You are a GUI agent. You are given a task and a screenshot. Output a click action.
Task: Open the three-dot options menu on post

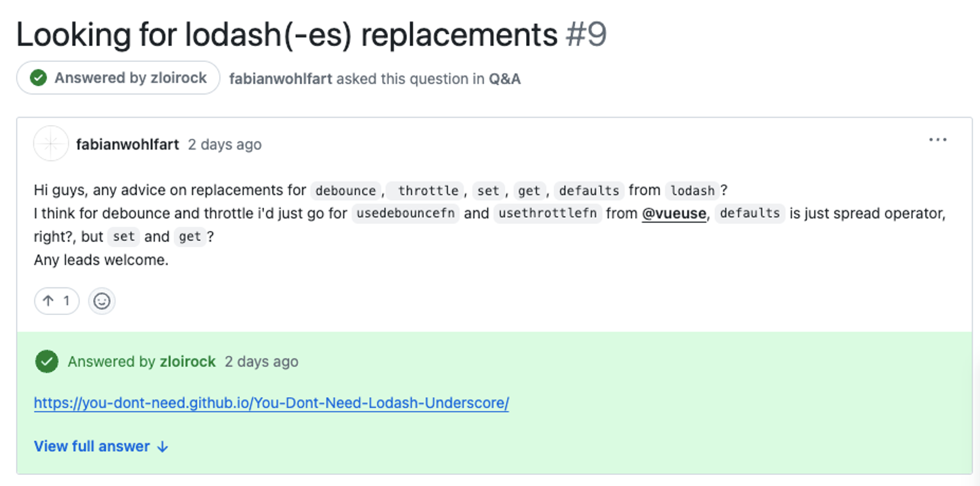pos(938,140)
